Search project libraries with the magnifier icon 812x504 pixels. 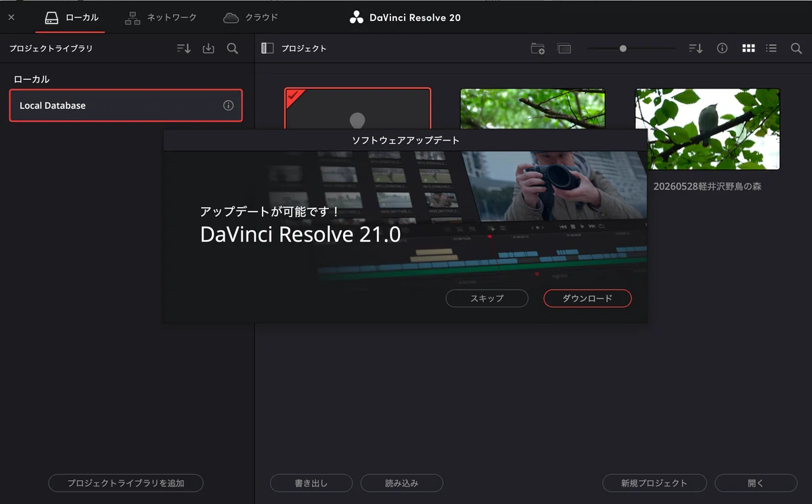[x=232, y=49]
